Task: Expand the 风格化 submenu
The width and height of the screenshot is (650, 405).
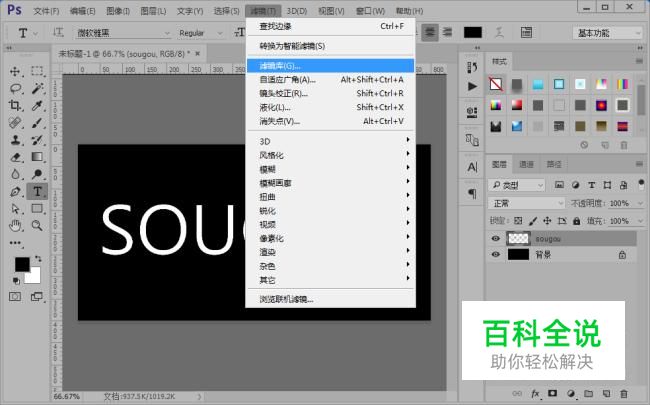Action: click(x=331, y=155)
